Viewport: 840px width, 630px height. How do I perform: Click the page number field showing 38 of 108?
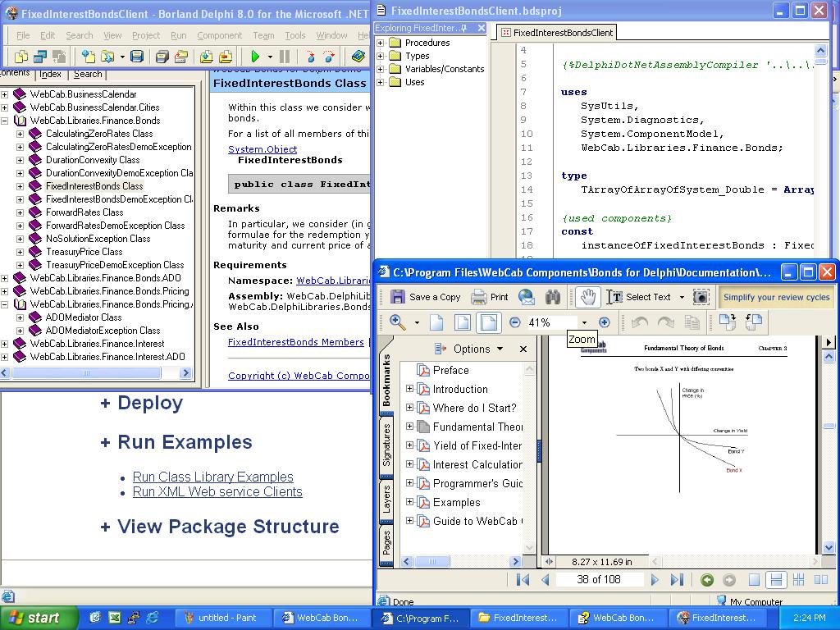coord(599,579)
